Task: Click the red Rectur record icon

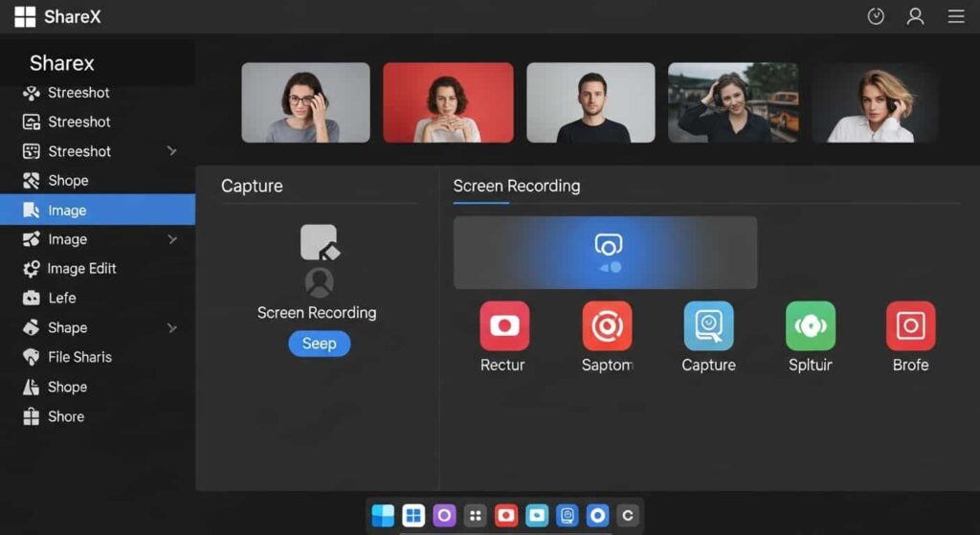Action: (504, 325)
